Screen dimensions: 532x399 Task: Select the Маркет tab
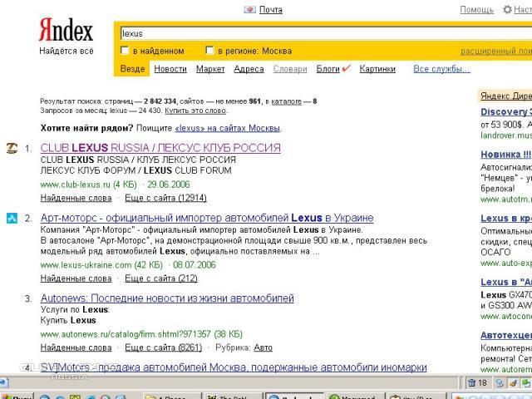210,69
